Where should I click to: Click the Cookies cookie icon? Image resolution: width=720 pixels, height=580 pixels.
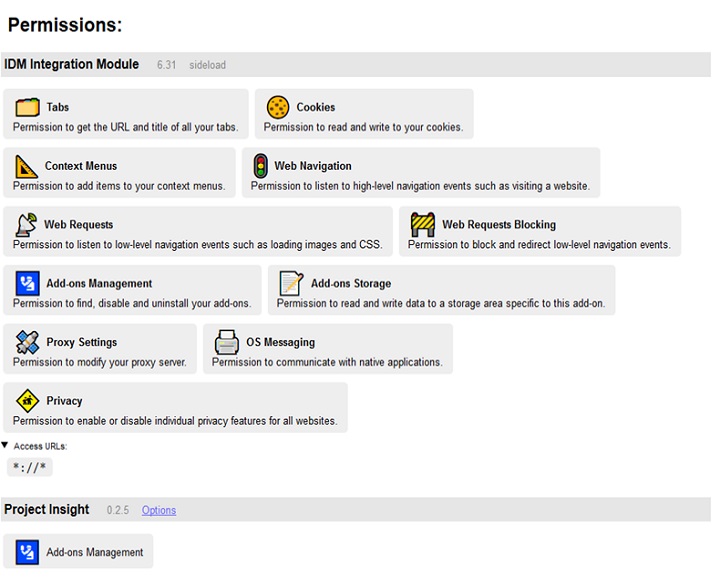[x=278, y=107]
